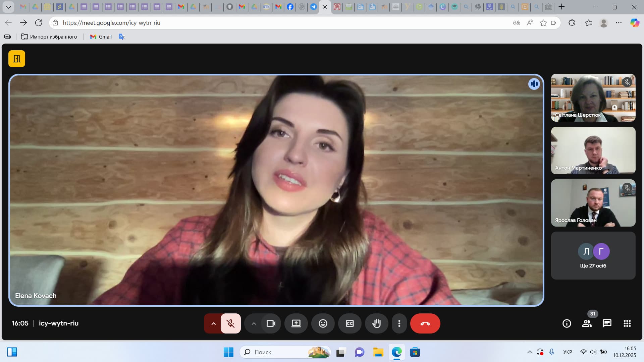Open the emoji reactions icon

[323, 323]
